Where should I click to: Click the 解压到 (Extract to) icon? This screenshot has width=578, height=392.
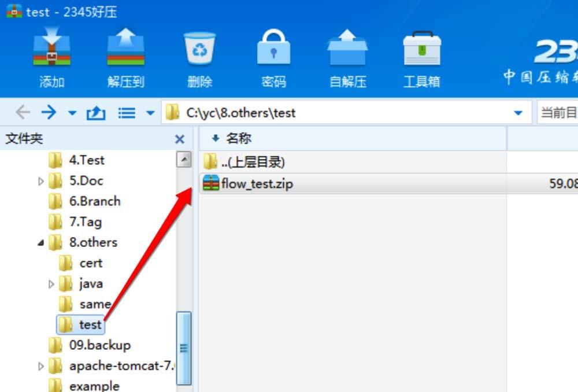125,47
